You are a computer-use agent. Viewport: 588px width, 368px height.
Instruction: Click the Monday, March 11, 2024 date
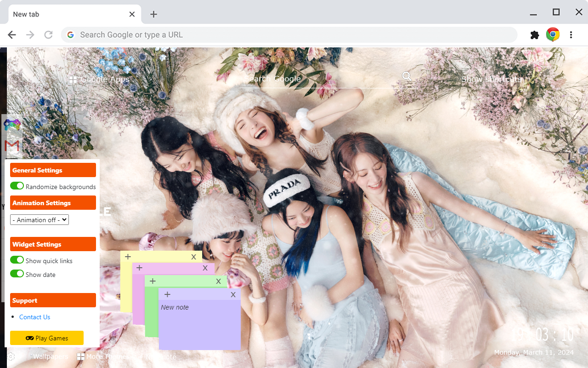534,352
